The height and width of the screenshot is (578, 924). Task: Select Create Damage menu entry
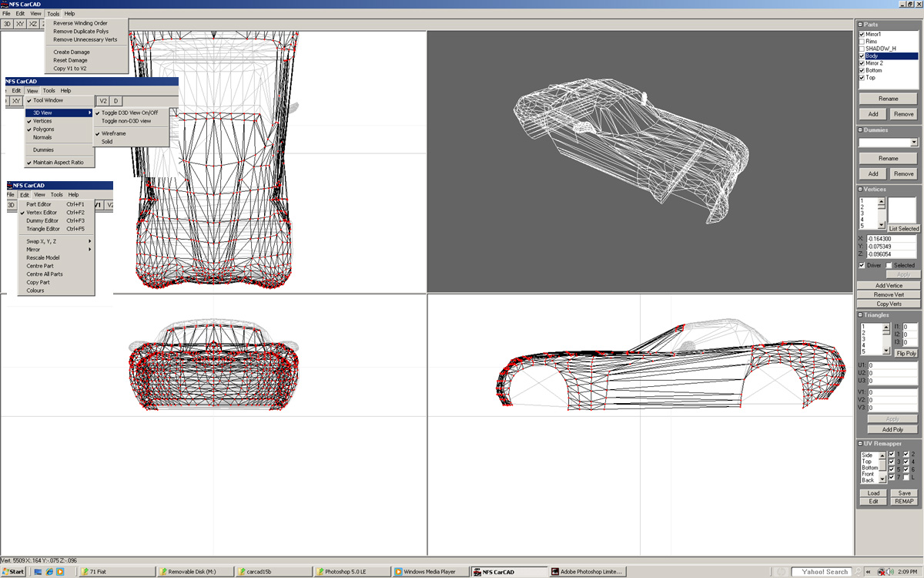[x=72, y=52]
